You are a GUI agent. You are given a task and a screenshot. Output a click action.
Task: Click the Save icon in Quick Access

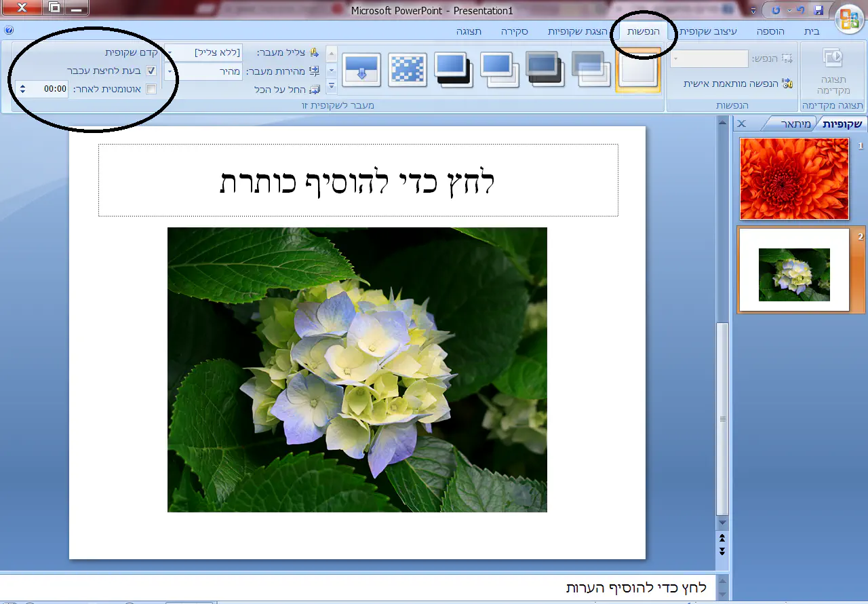click(818, 10)
